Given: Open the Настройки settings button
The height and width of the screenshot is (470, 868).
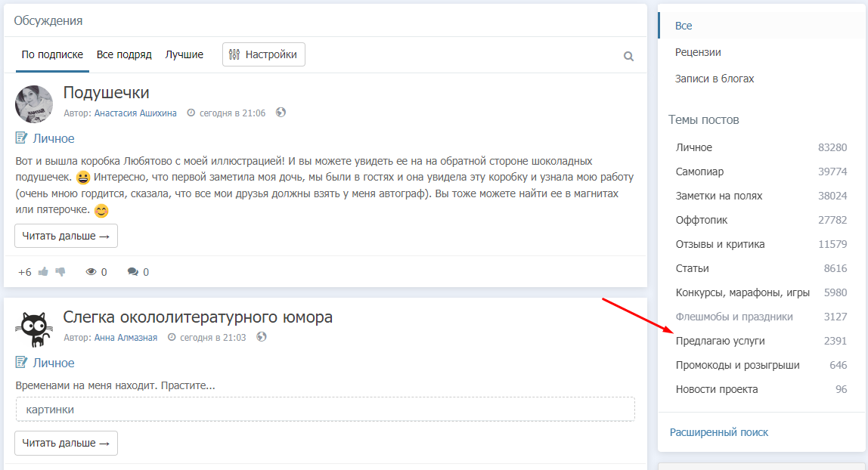Looking at the screenshot, I should click(x=264, y=54).
